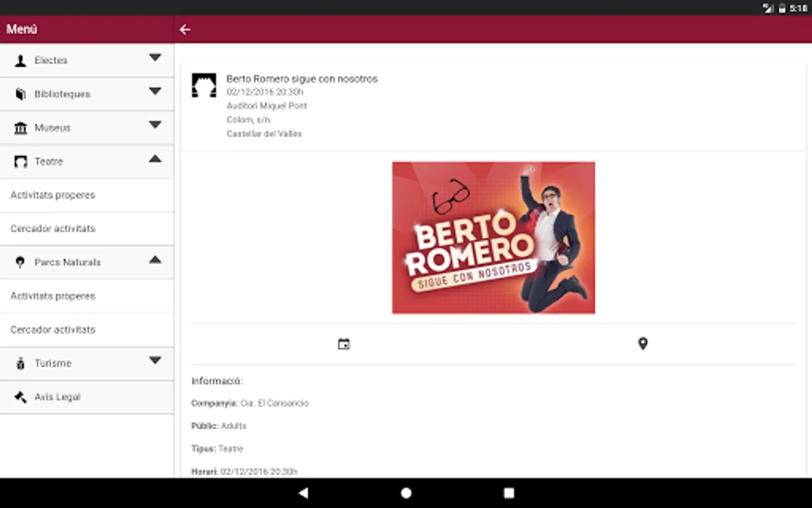This screenshot has width=812, height=508.
Task: Expand the Electes section arrow
Action: click(x=155, y=58)
